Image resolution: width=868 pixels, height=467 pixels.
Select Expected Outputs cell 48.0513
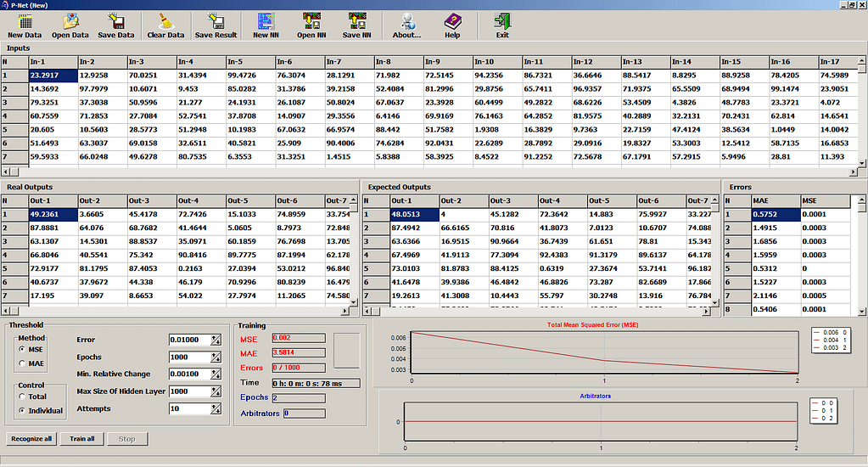click(414, 214)
